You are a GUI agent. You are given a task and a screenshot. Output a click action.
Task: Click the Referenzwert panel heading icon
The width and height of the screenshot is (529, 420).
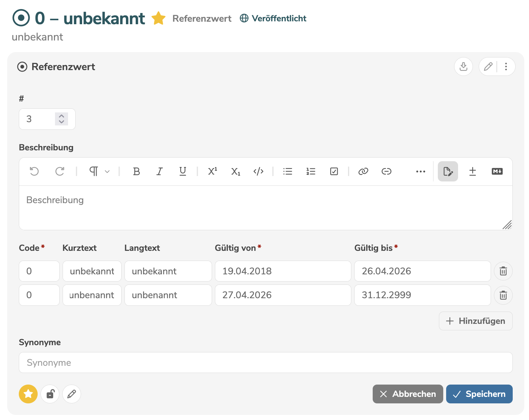(22, 67)
